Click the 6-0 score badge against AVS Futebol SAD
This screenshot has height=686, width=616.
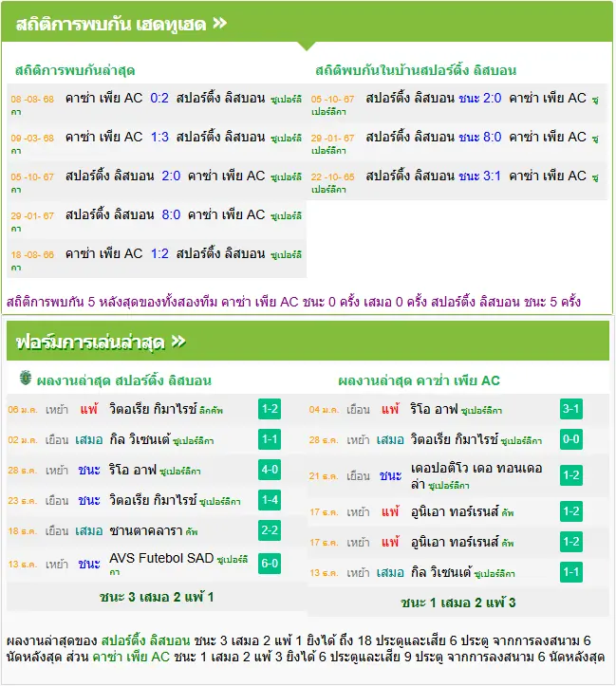tap(269, 563)
